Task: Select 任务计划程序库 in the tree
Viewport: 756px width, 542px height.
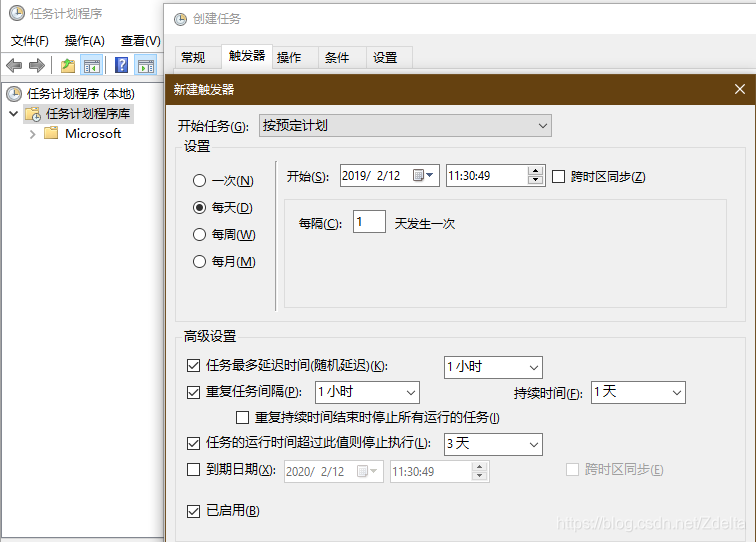Action: tap(88, 114)
